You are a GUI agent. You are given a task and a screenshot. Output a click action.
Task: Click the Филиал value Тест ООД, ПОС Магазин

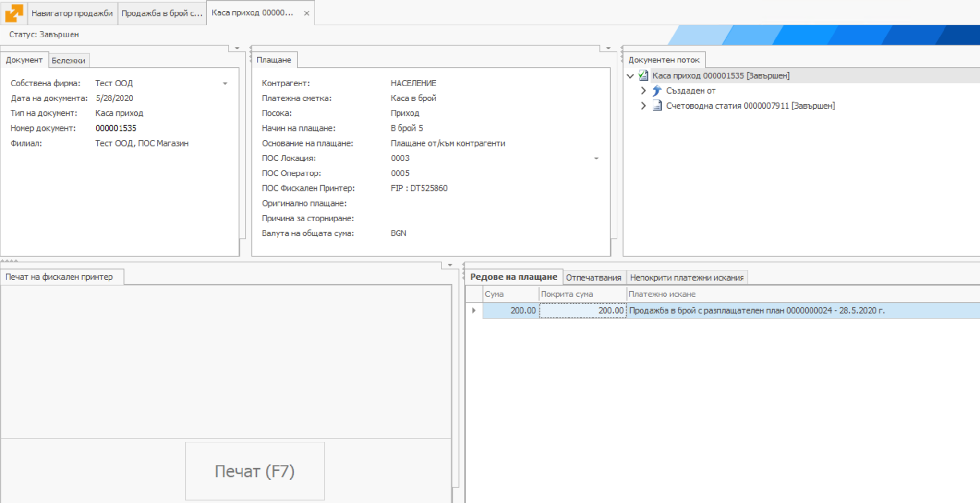[142, 143]
